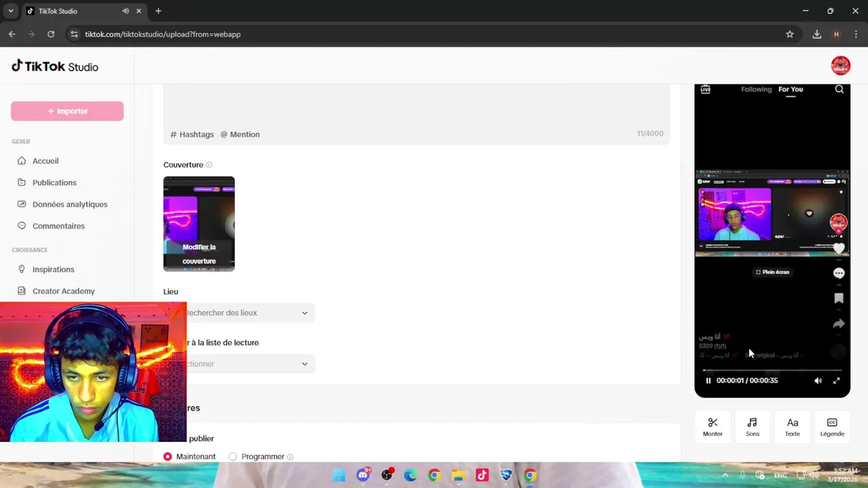Open the tab search dropdown arrow
The width and height of the screenshot is (868, 488).
coord(10,11)
